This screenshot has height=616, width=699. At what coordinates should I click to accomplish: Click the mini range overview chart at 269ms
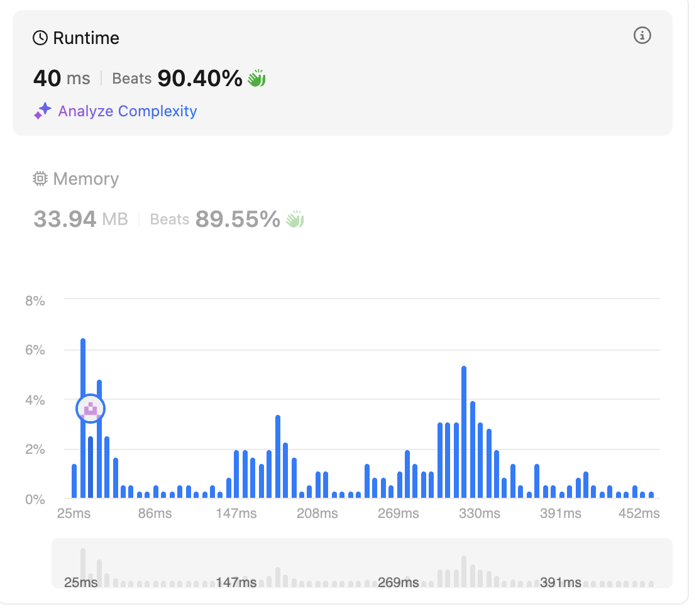pos(398,583)
